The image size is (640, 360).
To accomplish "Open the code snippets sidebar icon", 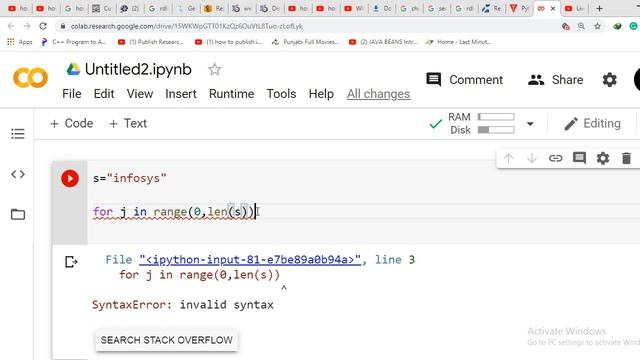I will click(x=18, y=174).
